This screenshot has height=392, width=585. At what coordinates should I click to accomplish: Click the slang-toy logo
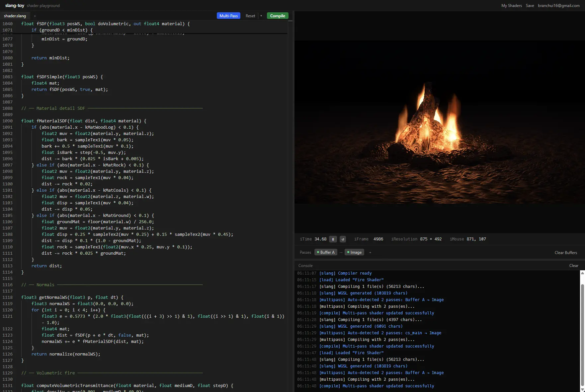pyautogui.click(x=15, y=6)
